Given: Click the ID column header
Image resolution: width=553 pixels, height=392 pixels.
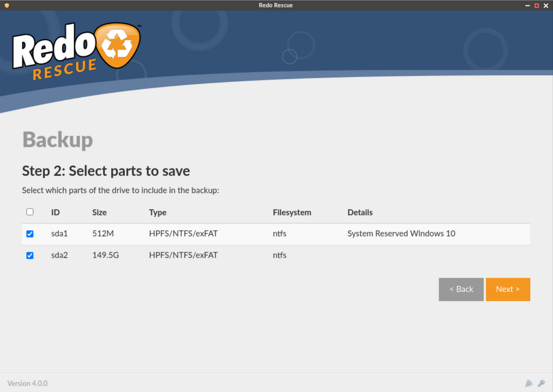Looking at the screenshot, I should pos(56,212).
